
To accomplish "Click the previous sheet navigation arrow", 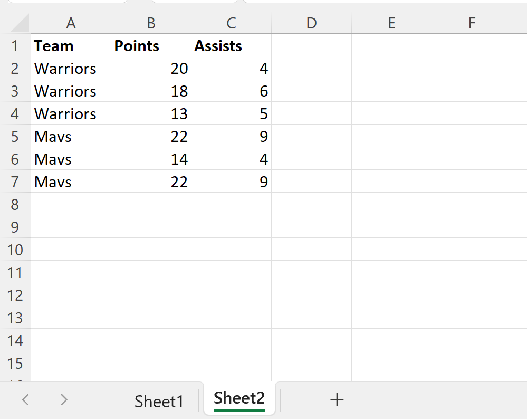I will (25, 399).
